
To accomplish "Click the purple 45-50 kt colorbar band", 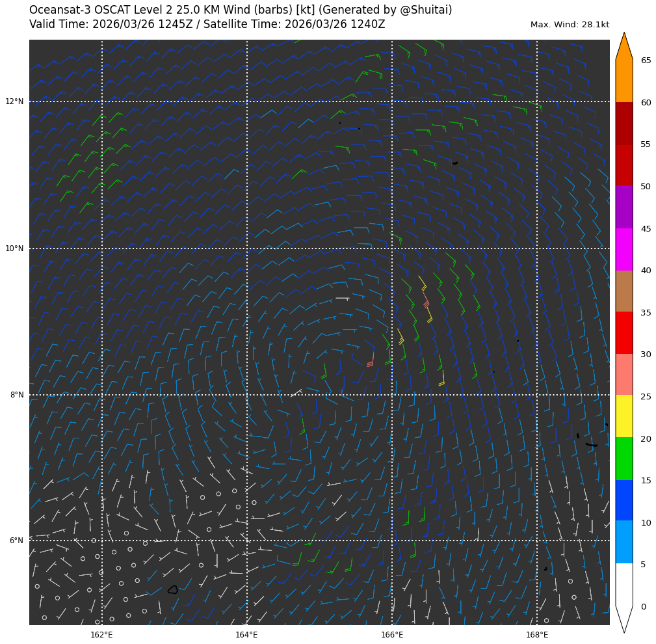I will (623, 207).
